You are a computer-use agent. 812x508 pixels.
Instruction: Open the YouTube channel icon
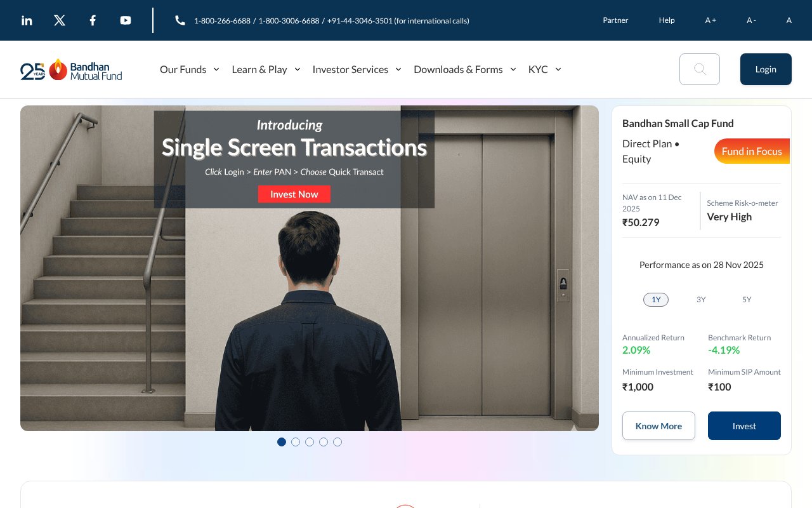tap(126, 20)
